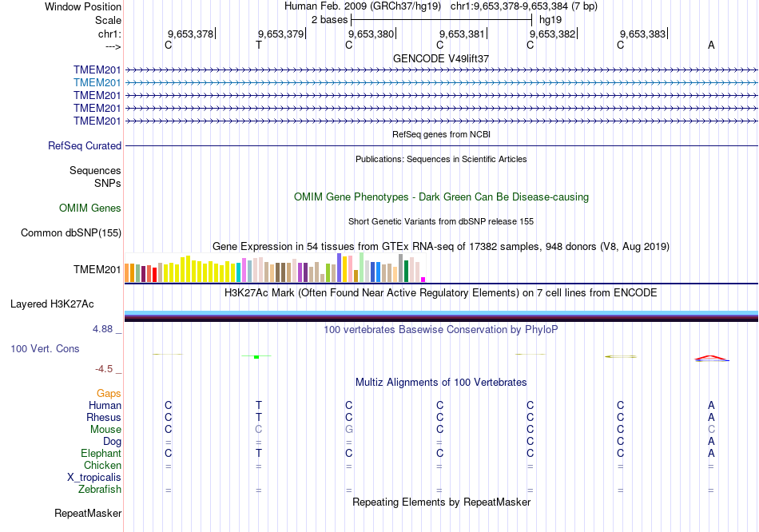Screen dimensions: 759x532
Task: Click the RefSeq Curated track label
Action: 85,145
